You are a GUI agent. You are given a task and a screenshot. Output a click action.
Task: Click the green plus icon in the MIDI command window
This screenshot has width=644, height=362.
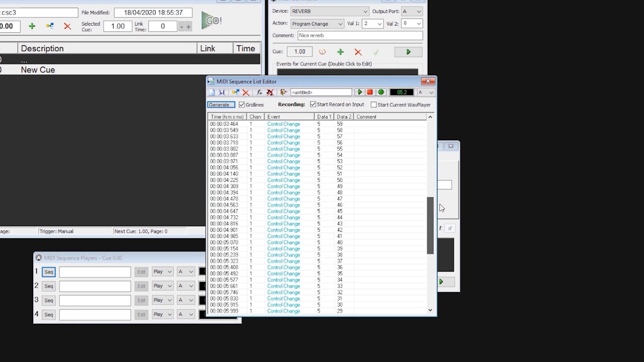click(x=340, y=52)
